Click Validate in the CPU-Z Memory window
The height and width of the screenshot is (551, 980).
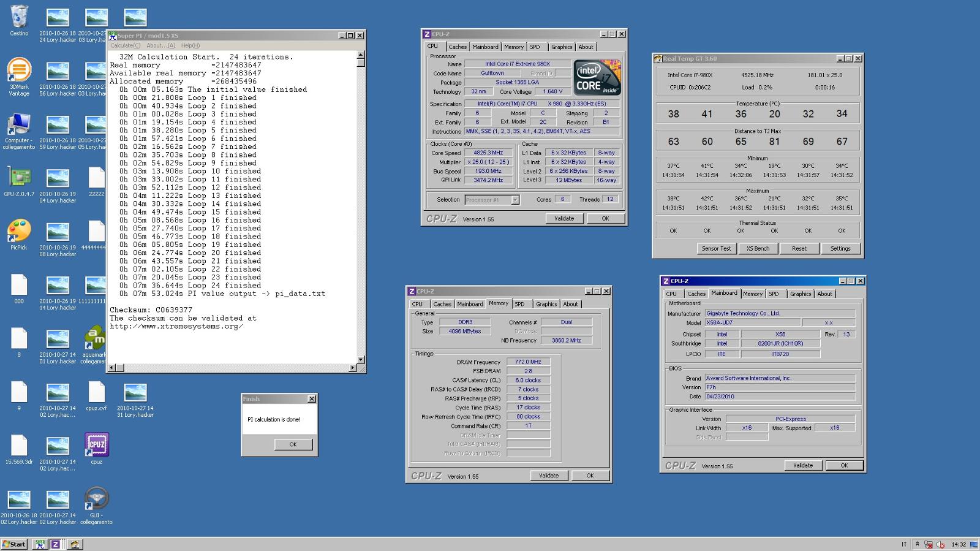549,475
